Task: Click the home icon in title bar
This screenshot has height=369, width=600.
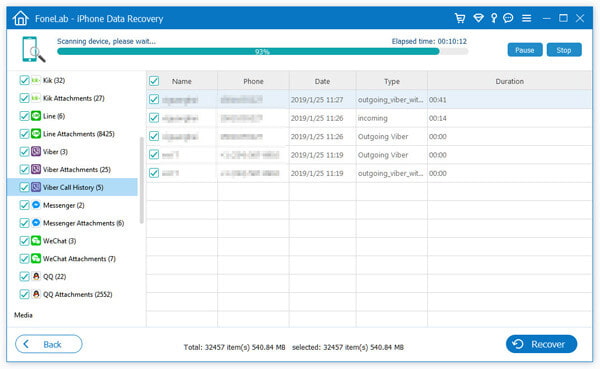Action: click(x=20, y=18)
